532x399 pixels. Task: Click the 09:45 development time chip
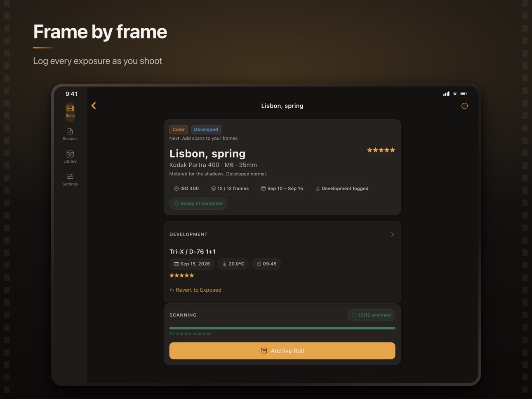coord(266,264)
